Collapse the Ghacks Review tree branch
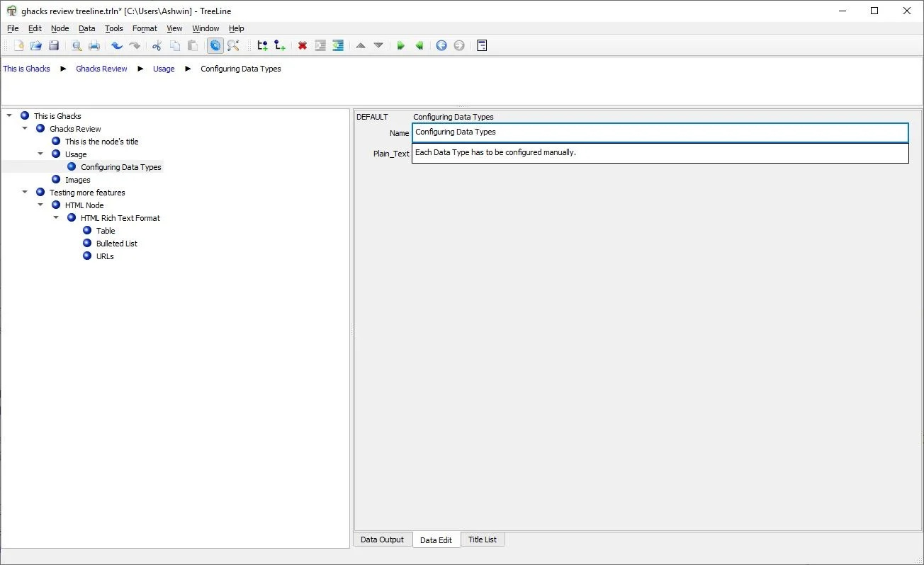924x565 pixels. pyautogui.click(x=25, y=129)
